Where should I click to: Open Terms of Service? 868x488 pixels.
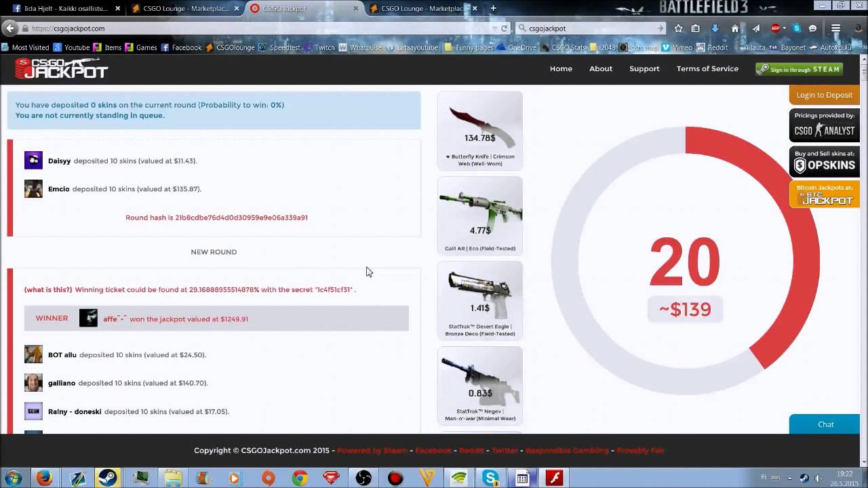click(x=707, y=68)
